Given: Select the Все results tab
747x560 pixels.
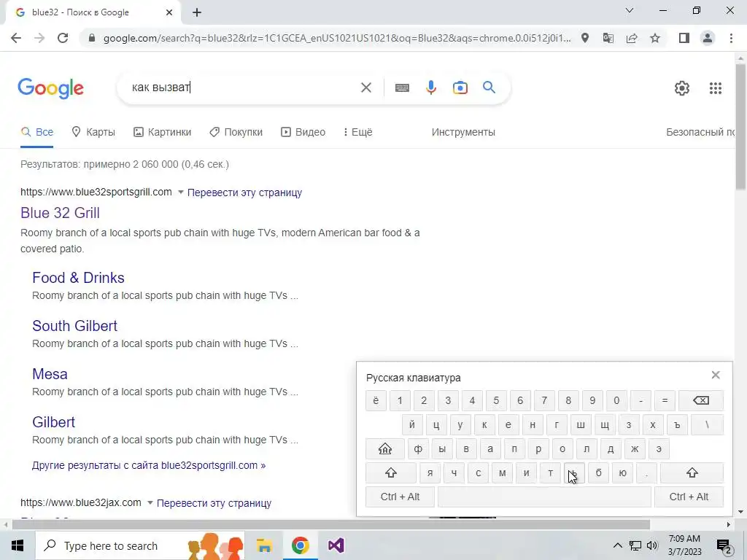Looking at the screenshot, I should (36, 132).
